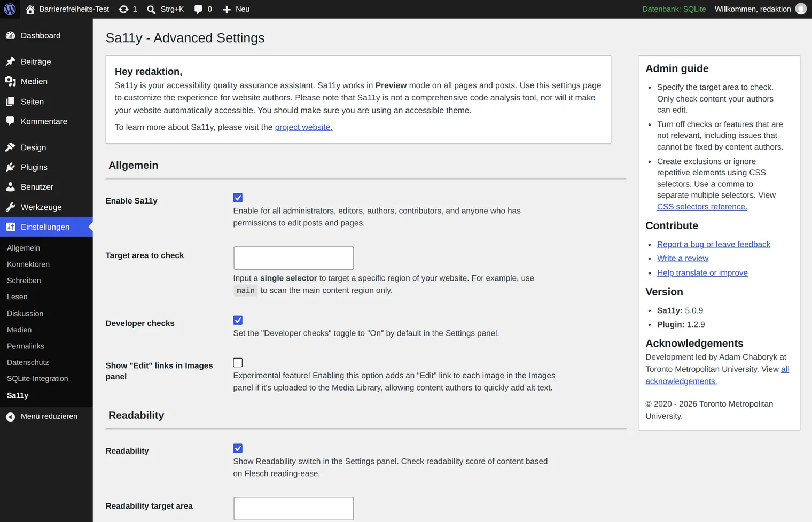Open the comments bubble icon in admin bar

pyautogui.click(x=198, y=9)
